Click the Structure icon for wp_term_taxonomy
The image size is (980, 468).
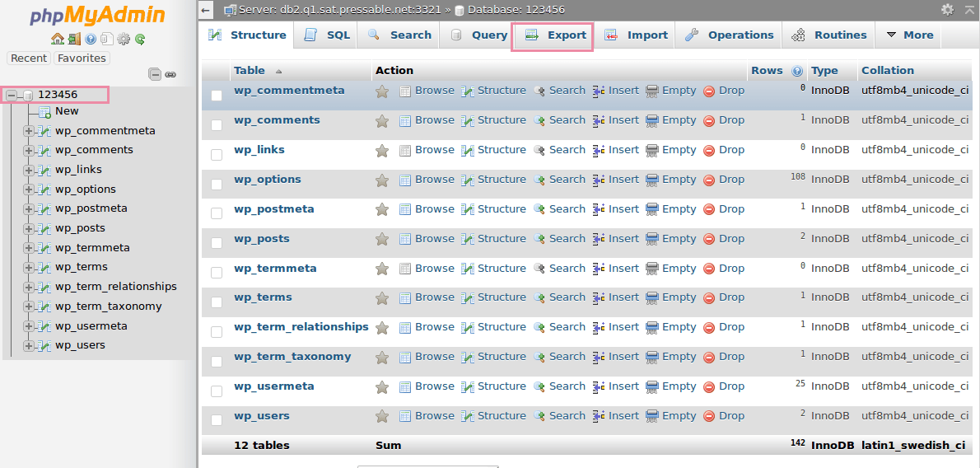click(468, 358)
